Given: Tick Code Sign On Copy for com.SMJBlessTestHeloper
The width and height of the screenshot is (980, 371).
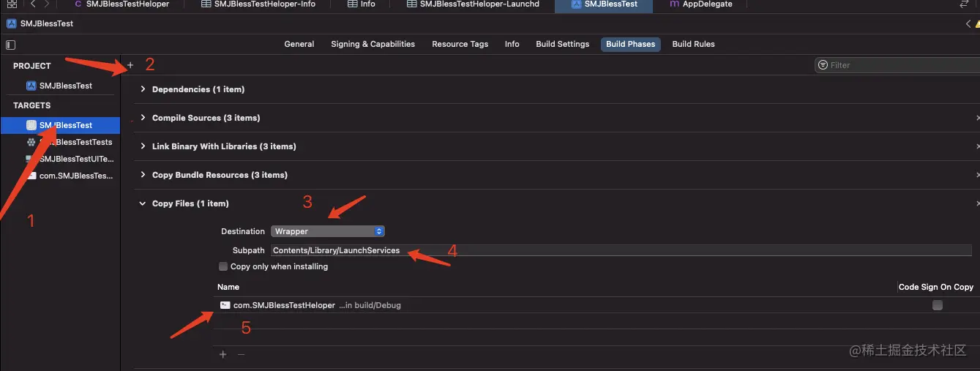Looking at the screenshot, I should tap(938, 305).
